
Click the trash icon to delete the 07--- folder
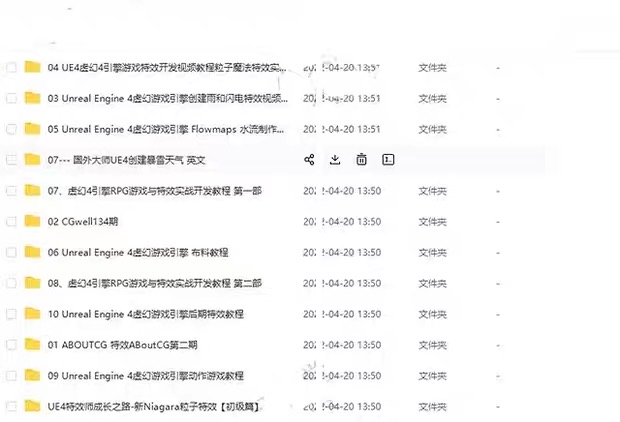(x=361, y=160)
